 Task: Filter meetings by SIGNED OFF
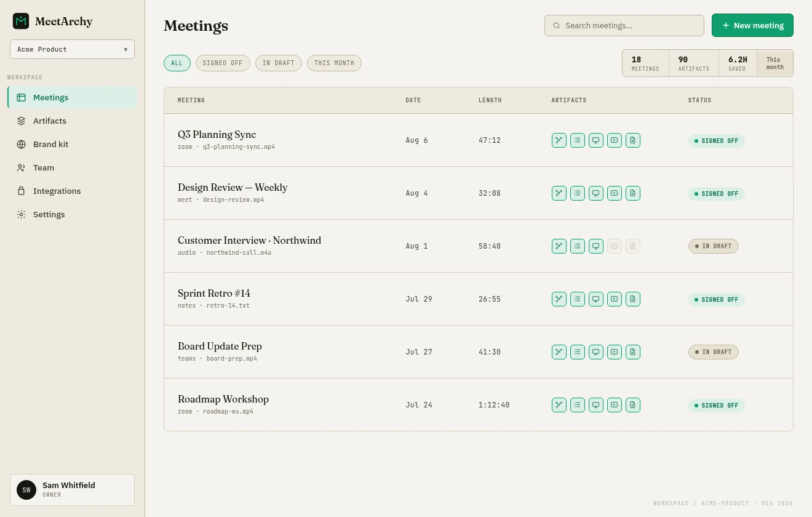[223, 63]
